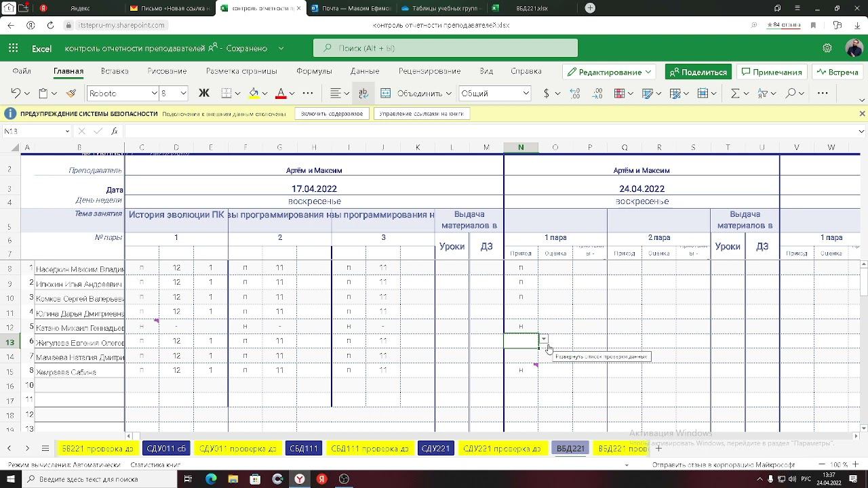Viewport: 868px width, 488px height.
Task: Click the sort and filter icon
Action: pyautogui.click(x=763, y=94)
